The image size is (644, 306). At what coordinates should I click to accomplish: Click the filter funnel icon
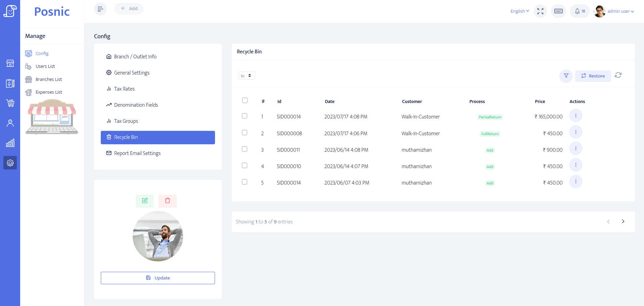(x=566, y=76)
